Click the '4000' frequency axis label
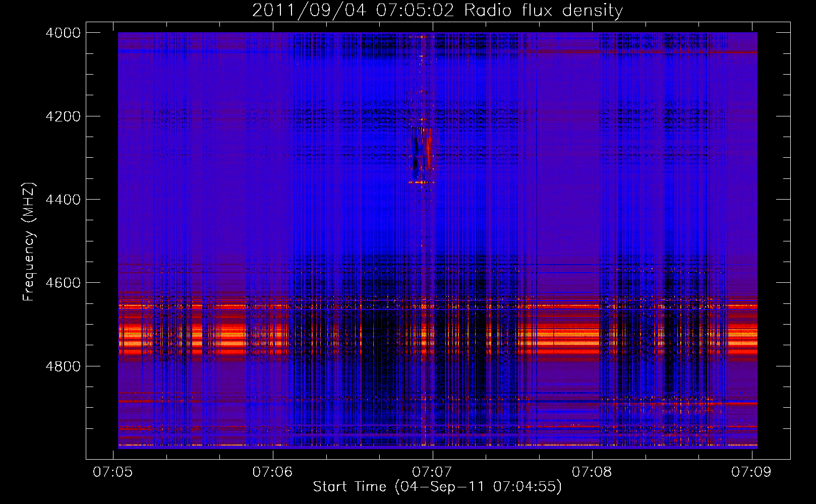Screen dimensions: 816x504 click(63, 33)
